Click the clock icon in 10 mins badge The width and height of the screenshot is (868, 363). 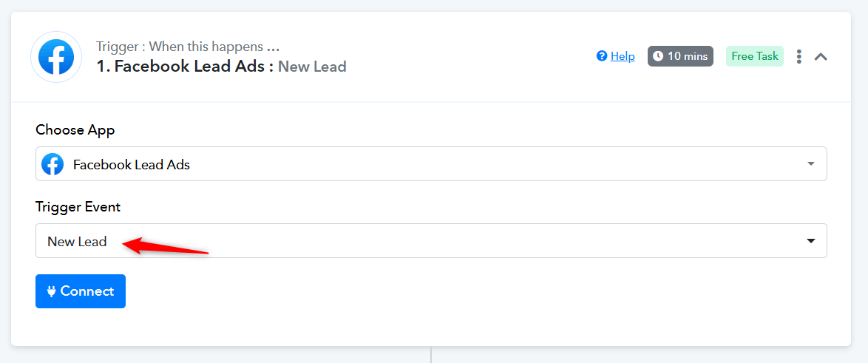click(658, 56)
